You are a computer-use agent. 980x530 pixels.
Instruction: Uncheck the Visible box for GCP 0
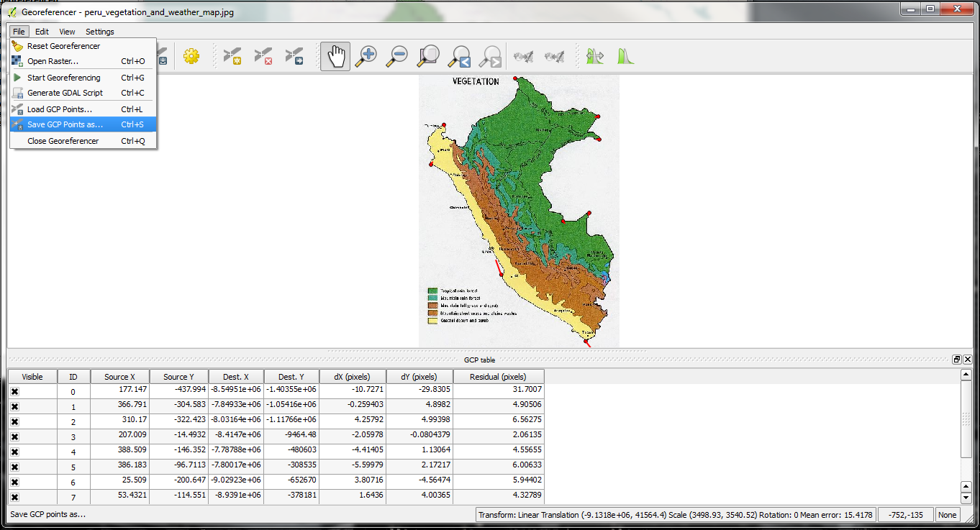[14, 391]
